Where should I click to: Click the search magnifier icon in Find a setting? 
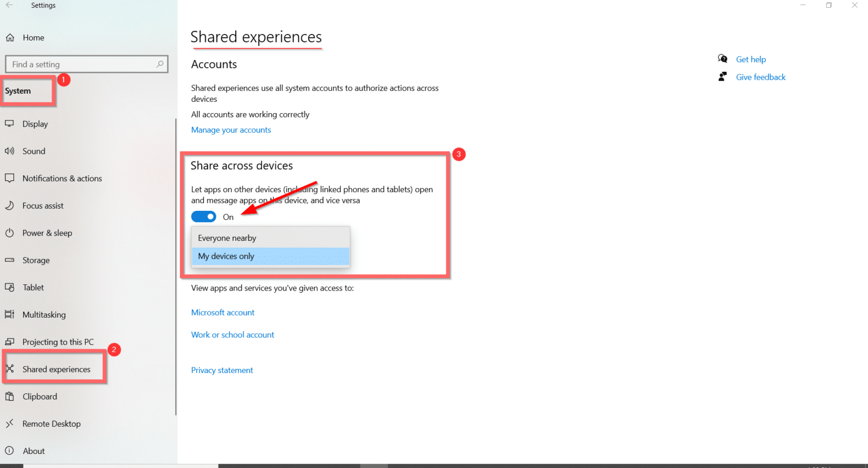pyautogui.click(x=160, y=64)
